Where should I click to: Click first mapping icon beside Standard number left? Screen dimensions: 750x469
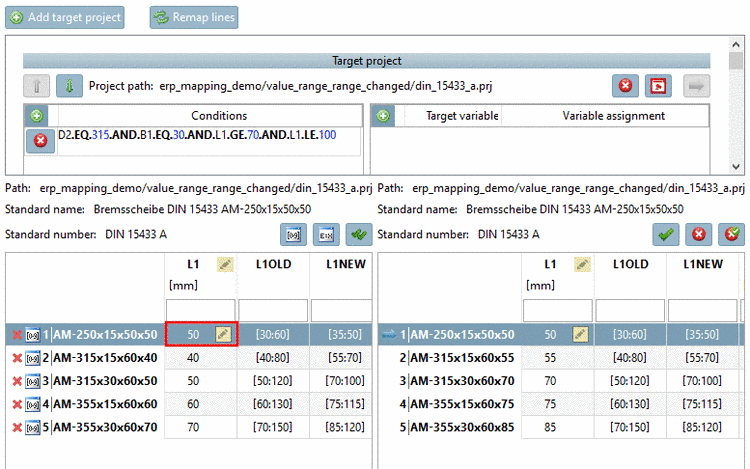click(293, 235)
